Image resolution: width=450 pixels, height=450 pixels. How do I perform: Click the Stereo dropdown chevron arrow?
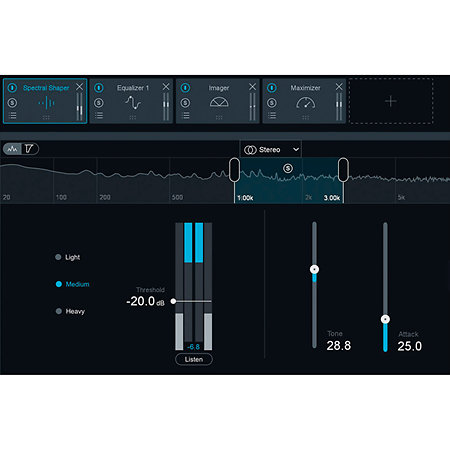[296, 150]
